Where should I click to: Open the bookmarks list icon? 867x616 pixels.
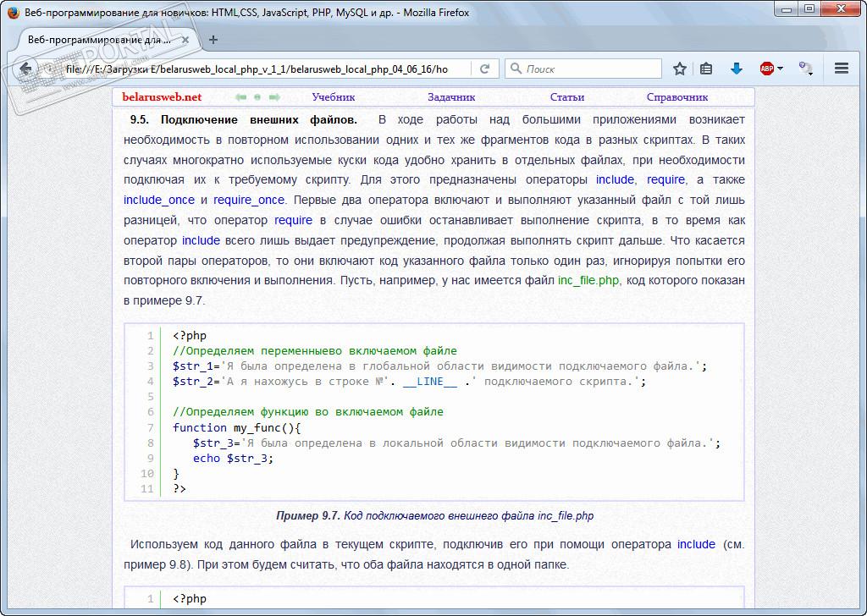(706, 69)
